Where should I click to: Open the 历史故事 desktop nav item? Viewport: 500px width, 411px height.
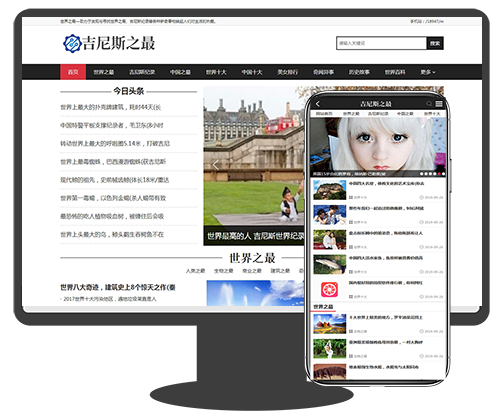pyautogui.click(x=359, y=72)
